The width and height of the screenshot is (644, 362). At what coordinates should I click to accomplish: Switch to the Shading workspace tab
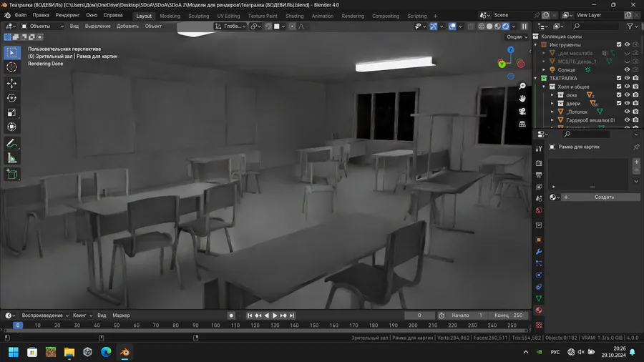(x=295, y=16)
